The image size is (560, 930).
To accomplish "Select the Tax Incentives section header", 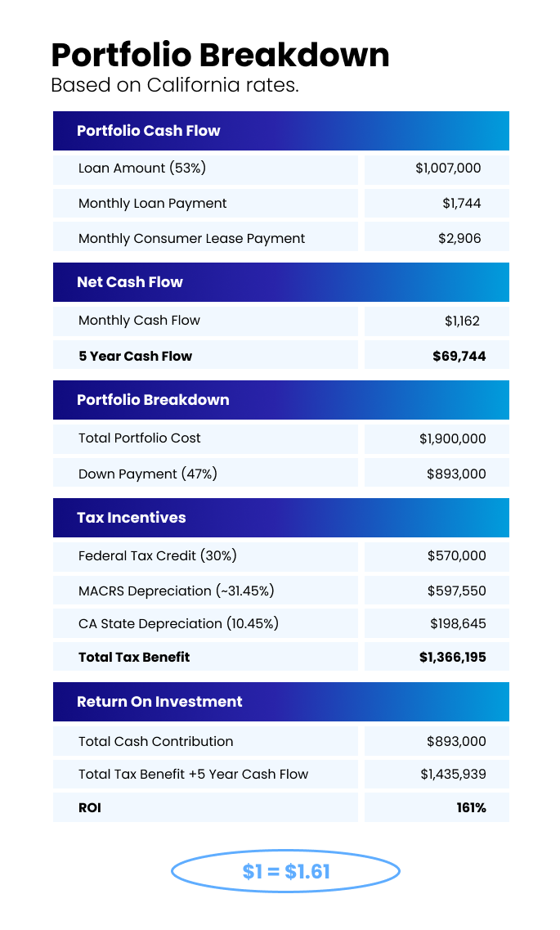I will [x=132, y=518].
